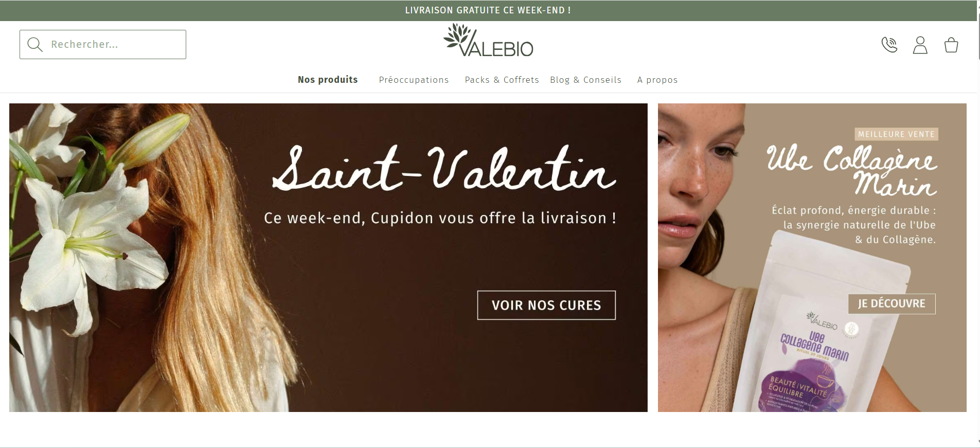Click the VOIR NOS CURES button
Viewport: 980px width, 448px height.
[x=546, y=305]
